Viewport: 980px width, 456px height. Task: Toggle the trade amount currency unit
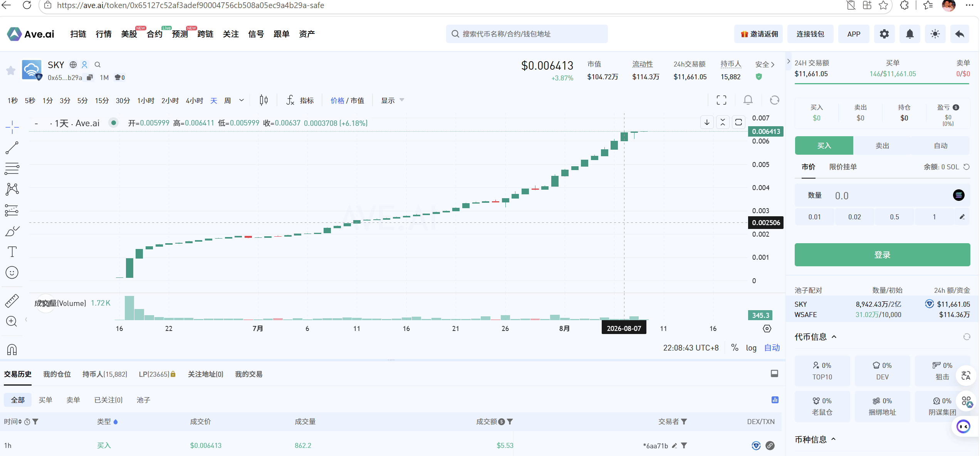pyautogui.click(x=502, y=422)
